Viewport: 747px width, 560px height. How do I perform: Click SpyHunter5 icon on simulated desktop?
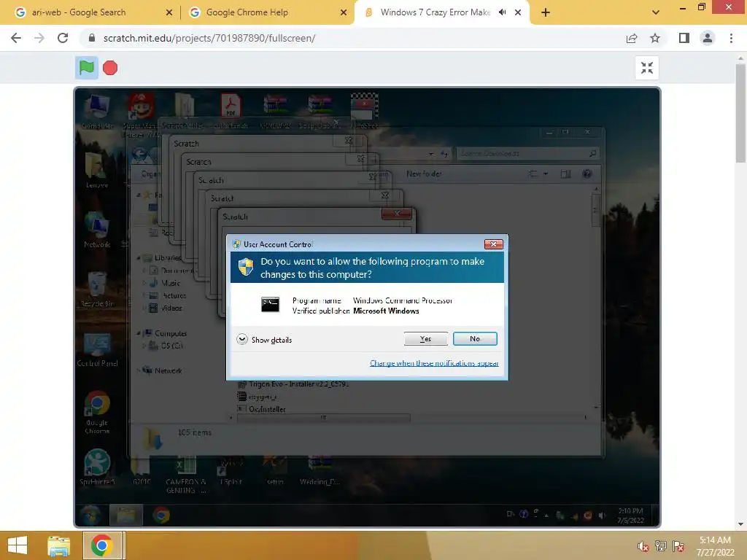97,467
